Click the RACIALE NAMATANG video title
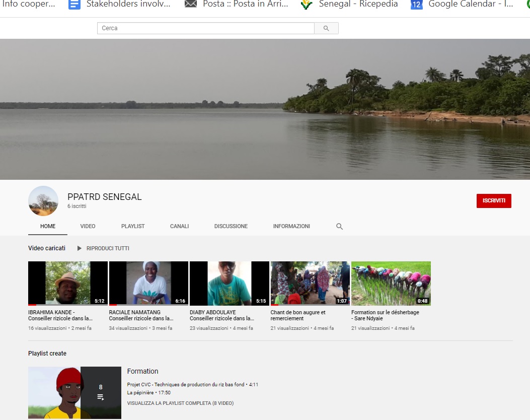The height and width of the screenshot is (420, 530). tap(141, 315)
